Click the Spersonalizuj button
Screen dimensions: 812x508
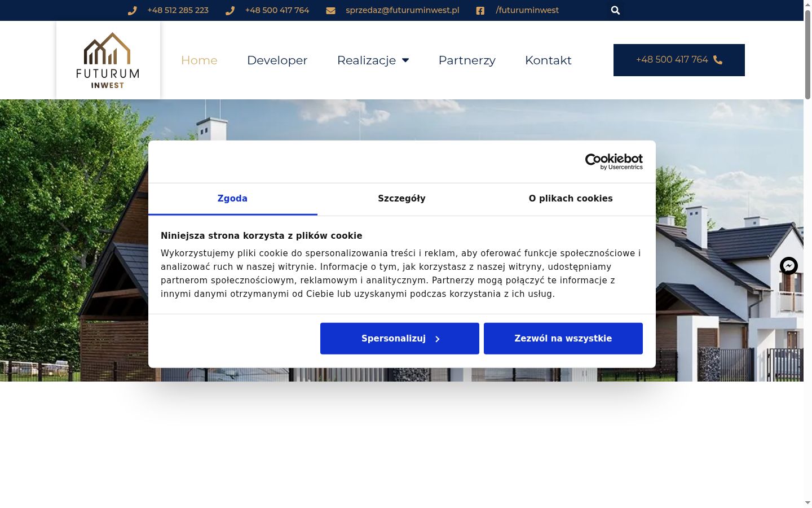(400, 339)
